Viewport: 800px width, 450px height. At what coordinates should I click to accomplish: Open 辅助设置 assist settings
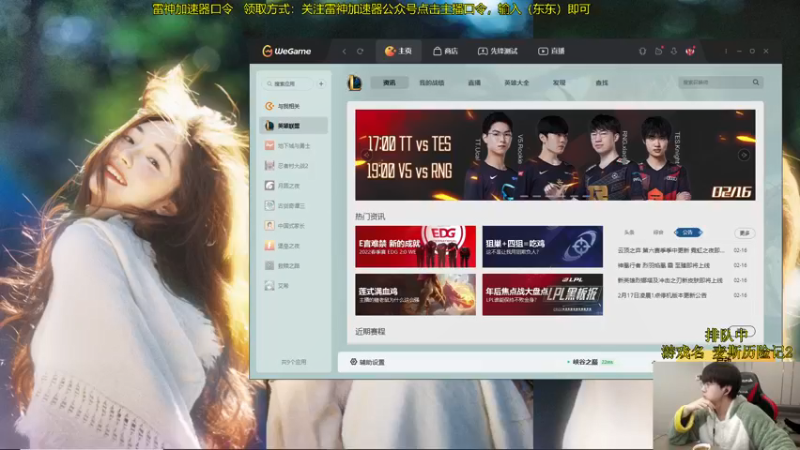[367, 362]
